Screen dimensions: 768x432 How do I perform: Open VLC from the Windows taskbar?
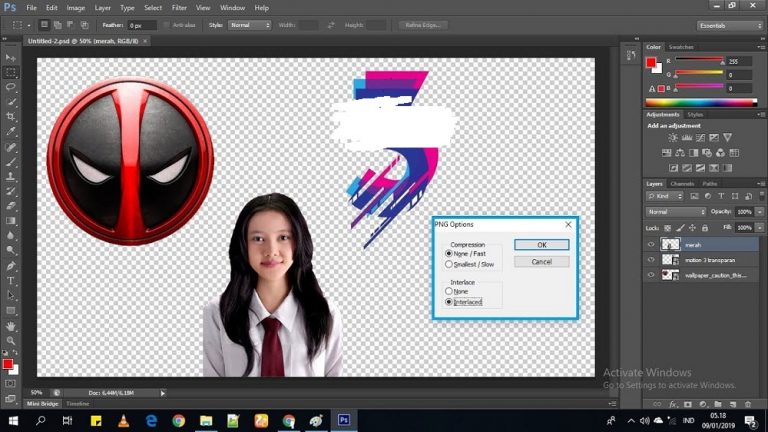(124, 421)
